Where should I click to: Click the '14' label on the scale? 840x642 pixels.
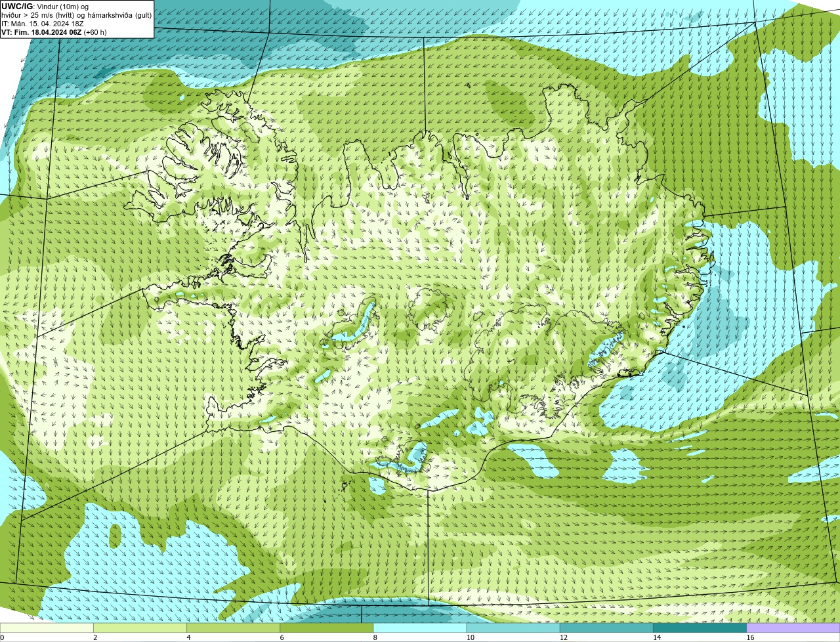click(x=657, y=637)
